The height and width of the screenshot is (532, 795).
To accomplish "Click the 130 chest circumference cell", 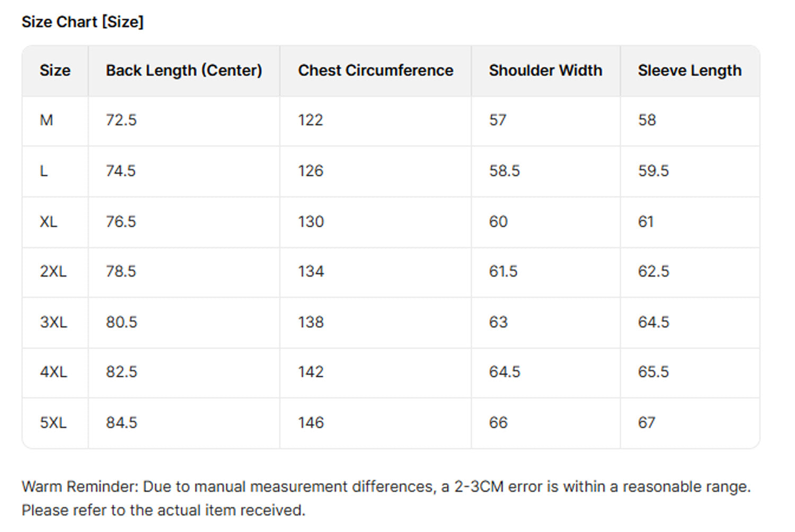I will point(311,221).
